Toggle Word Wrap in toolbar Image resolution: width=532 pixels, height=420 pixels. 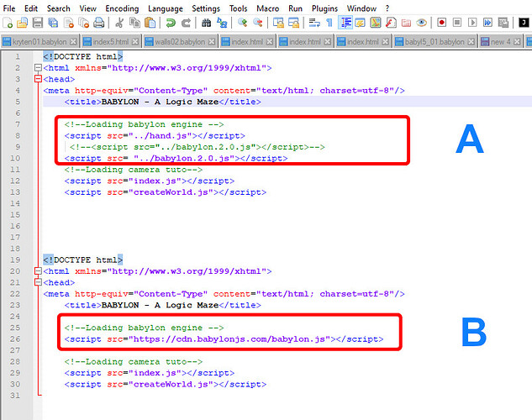point(314,23)
